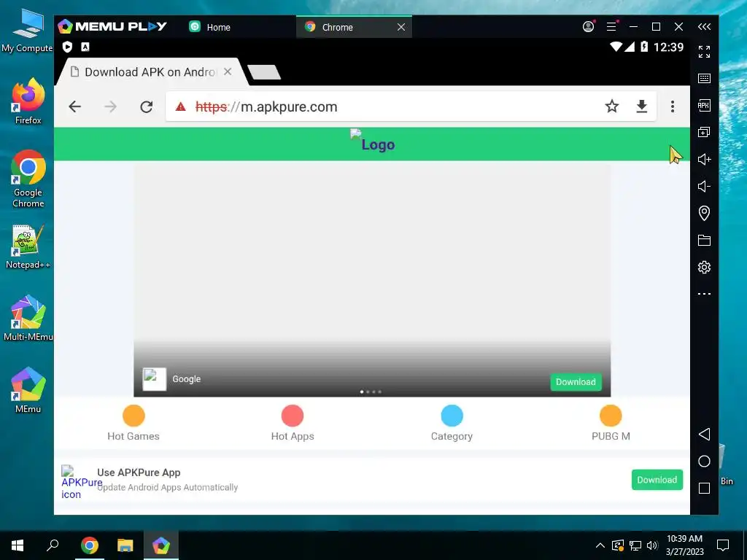The image size is (747, 560).
Task: Click the Android shield notification icon
Action: pos(68,47)
